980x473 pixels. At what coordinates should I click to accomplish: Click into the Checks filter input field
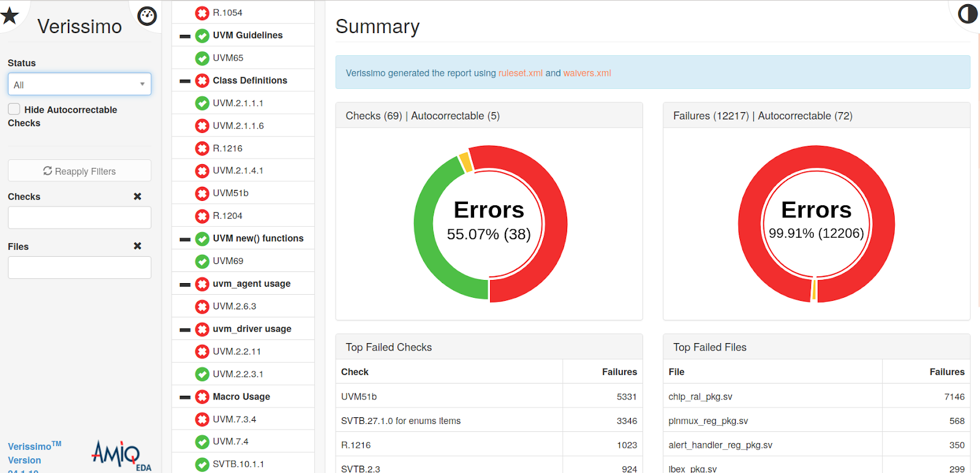point(80,218)
